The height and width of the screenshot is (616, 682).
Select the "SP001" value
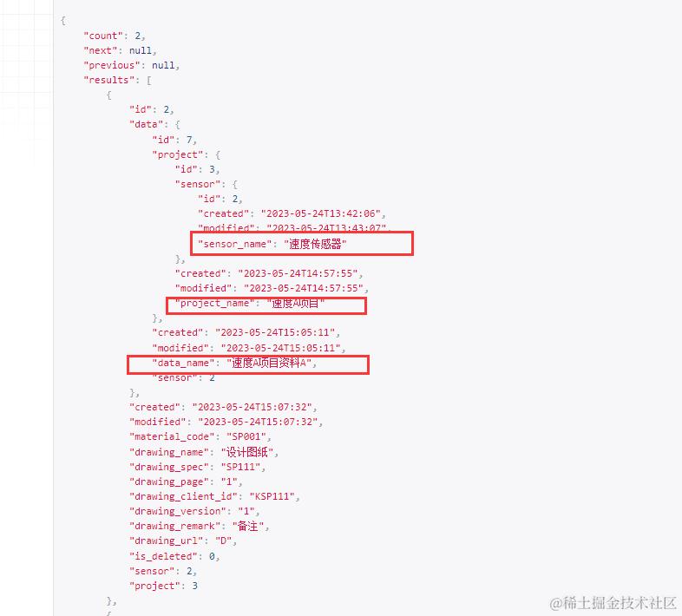[246, 436]
